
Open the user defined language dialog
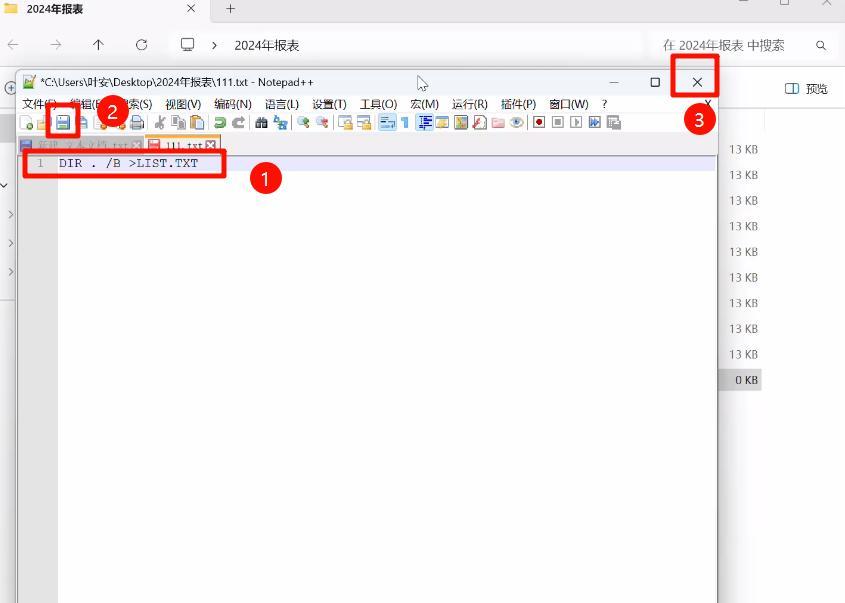click(x=442, y=123)
